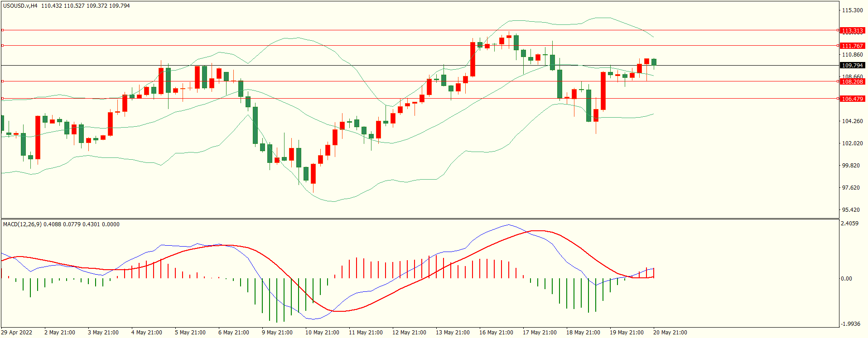Click the 113.313 red price label
868x338 pixels.
(852, 30)
